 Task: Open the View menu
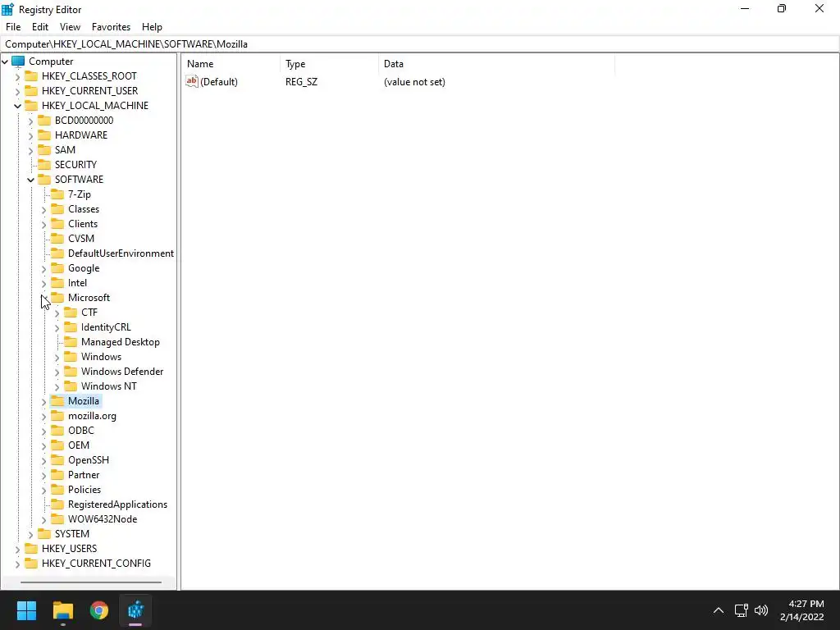click(x=70, y=27)
